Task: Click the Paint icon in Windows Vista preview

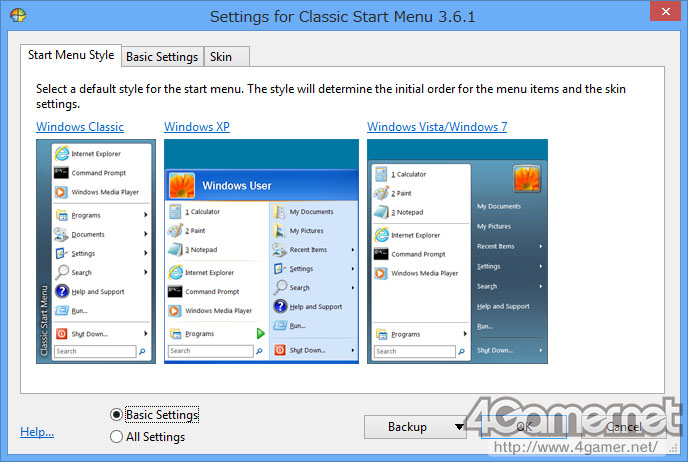Action: 381,193
